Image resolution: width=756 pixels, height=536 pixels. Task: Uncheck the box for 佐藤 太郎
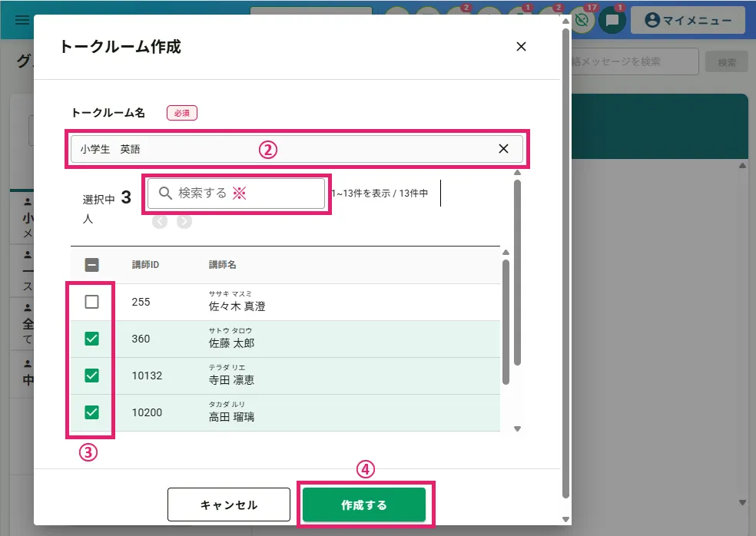tap(91, 339)
